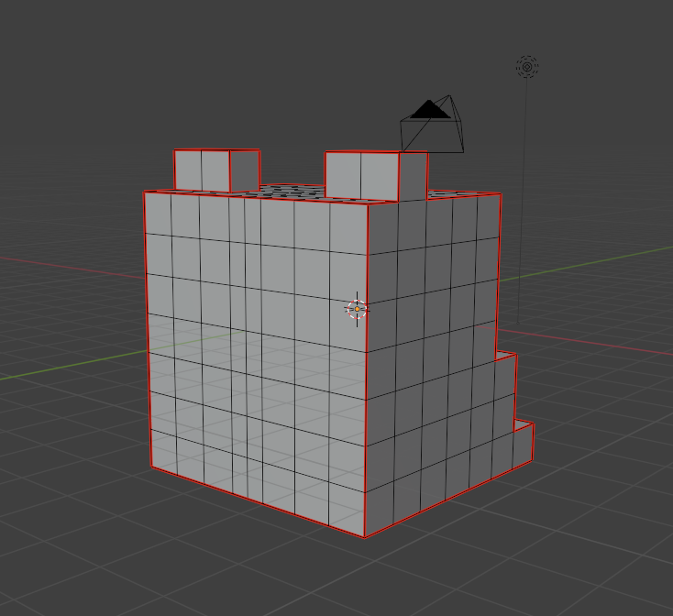Select the left battlement block on top
The image size is (673, 616).
(215, 170)
